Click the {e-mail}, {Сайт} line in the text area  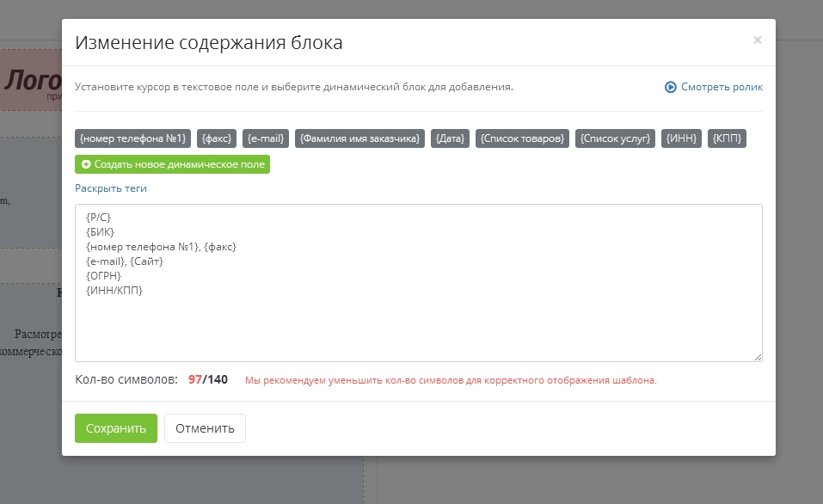pos(125,261)
